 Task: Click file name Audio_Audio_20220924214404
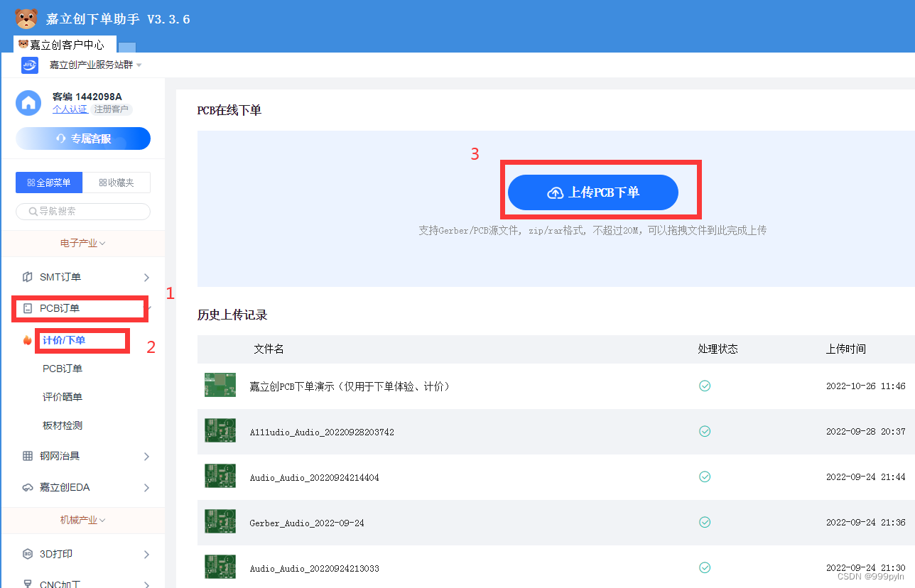(314, 477)
